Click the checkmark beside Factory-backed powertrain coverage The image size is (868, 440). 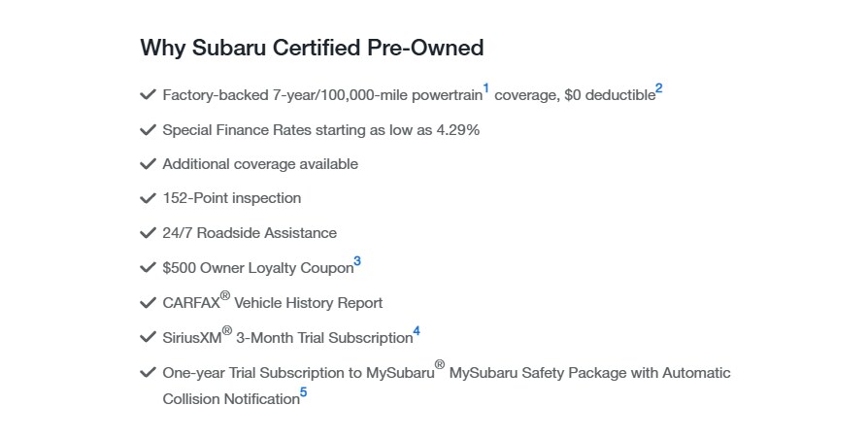pyautogui.click(x=148, y=95)
